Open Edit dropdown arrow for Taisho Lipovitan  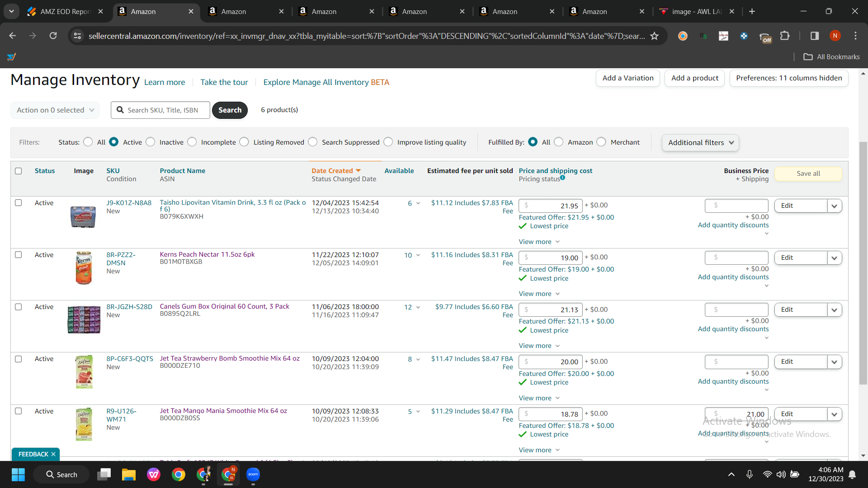click(x=835, y=206)
